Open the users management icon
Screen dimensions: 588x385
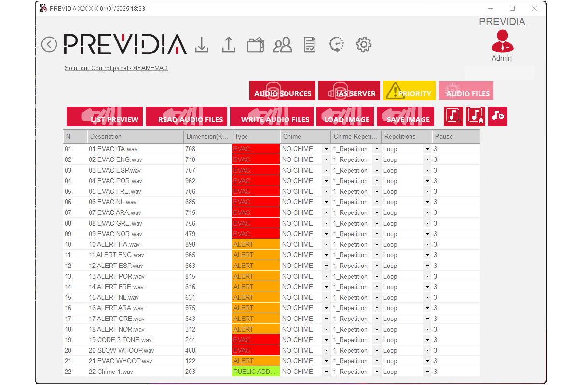click(283, 45)
